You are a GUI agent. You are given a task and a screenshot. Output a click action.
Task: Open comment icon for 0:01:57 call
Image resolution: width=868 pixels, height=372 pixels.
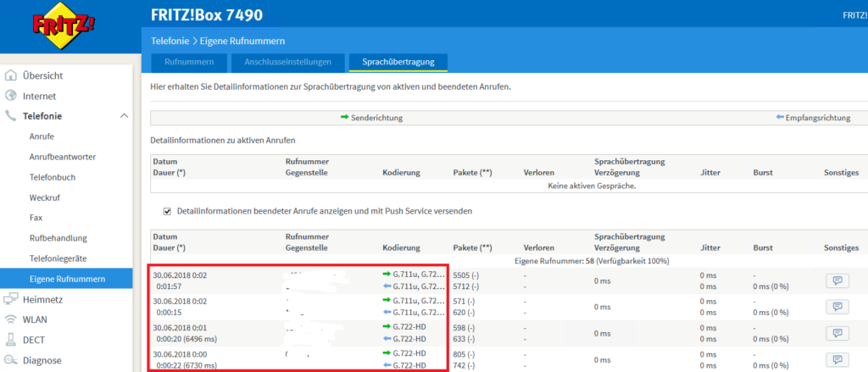tap(837, 280)
